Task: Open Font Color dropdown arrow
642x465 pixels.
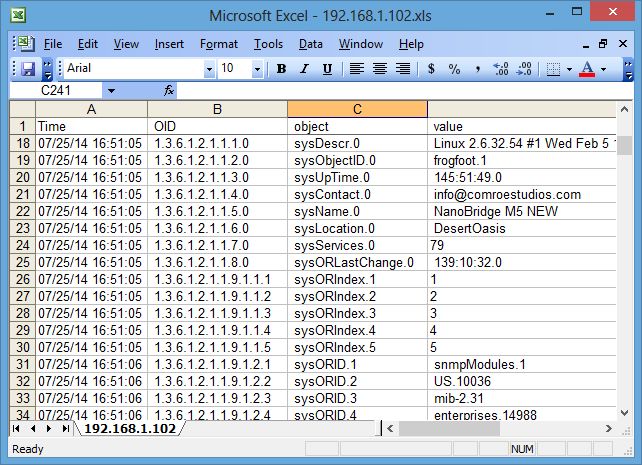Action: (603, 69)
